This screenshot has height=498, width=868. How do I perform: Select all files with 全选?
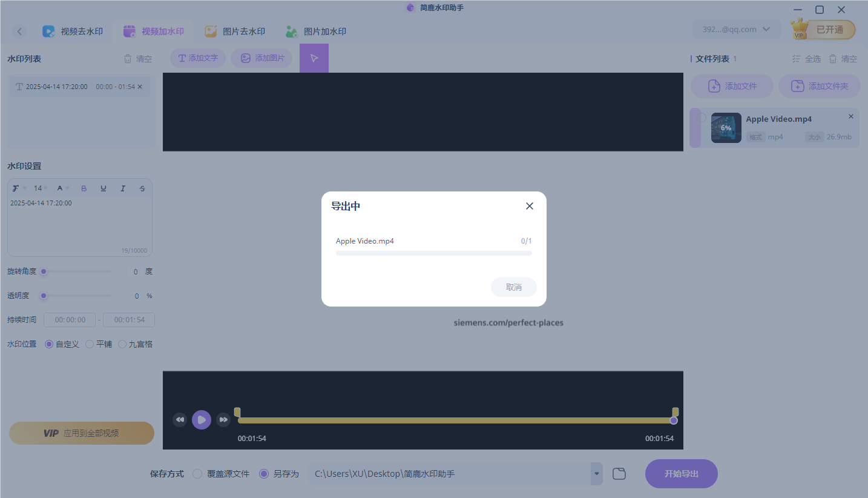807,59
